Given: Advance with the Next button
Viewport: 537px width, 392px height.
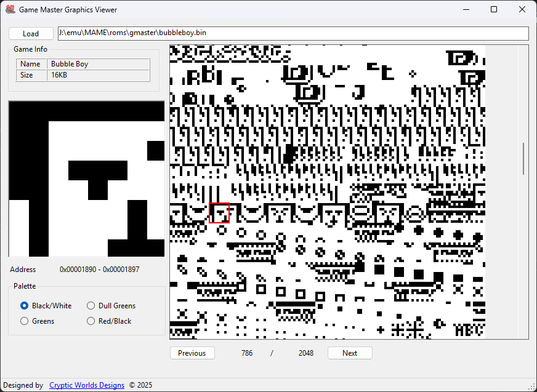Looking at the screenshot, I should point(350,353).
